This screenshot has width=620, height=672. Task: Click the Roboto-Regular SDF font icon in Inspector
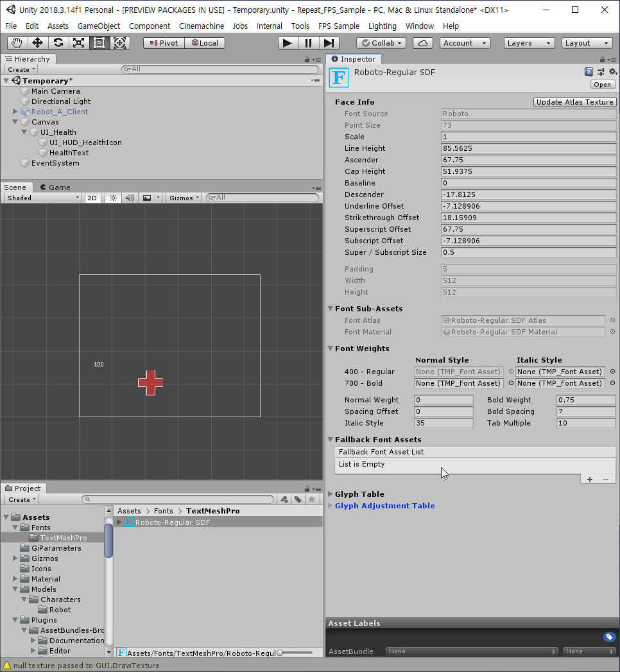coord(338,78)
